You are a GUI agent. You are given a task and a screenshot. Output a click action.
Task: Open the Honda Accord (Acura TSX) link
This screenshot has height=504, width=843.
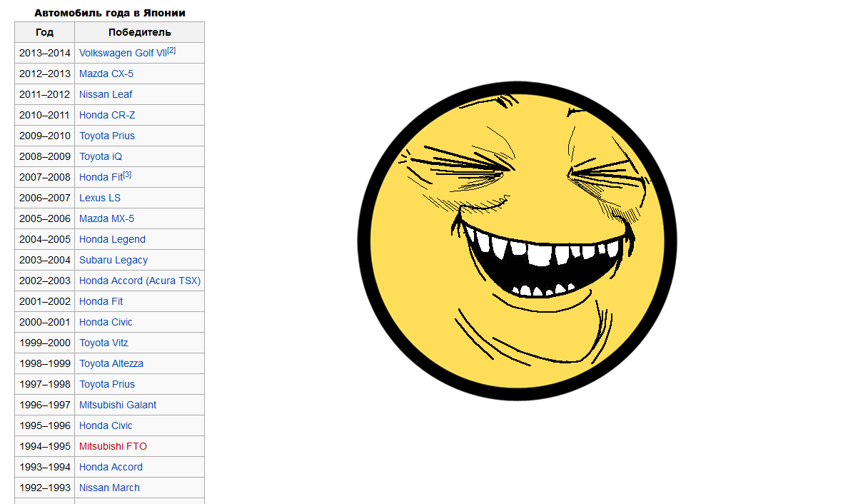tap(140, 281)
